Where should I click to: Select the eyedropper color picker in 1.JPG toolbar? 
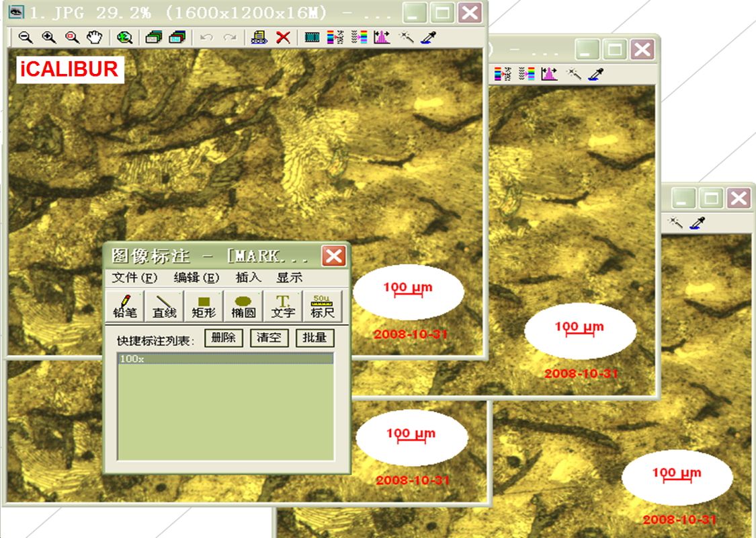click(428, 38)
